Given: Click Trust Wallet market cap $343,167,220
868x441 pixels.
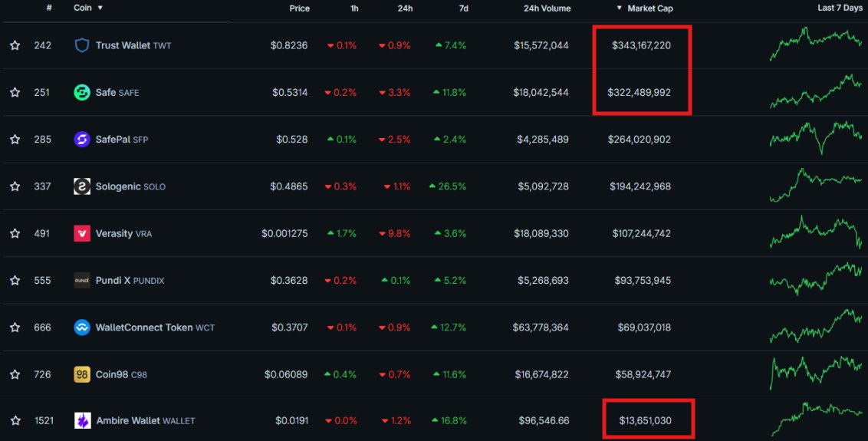Looking at the screenshot, I should click(x=641, y=45).
